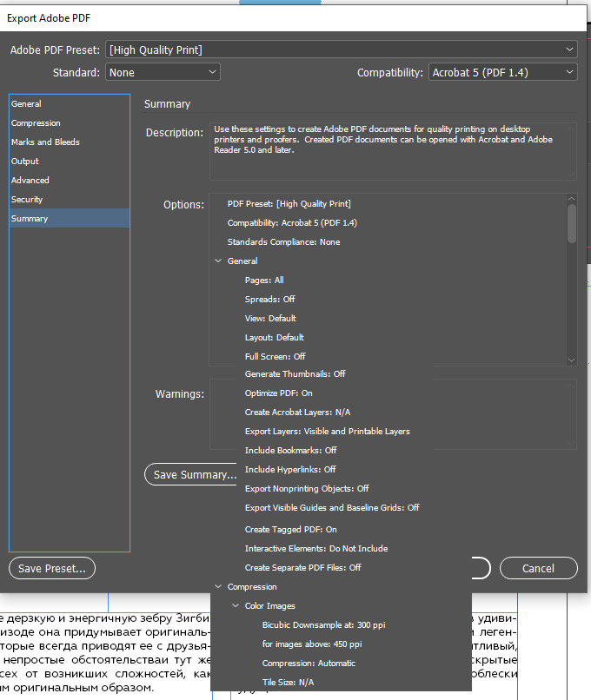
Task: Click the 'Layout: Default' line
Action: [275, 338]
